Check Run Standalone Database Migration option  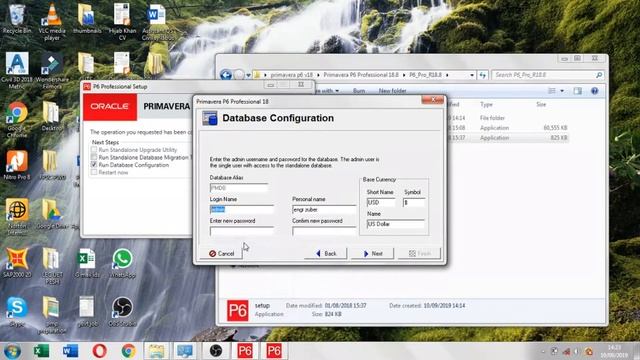point(94,157)
